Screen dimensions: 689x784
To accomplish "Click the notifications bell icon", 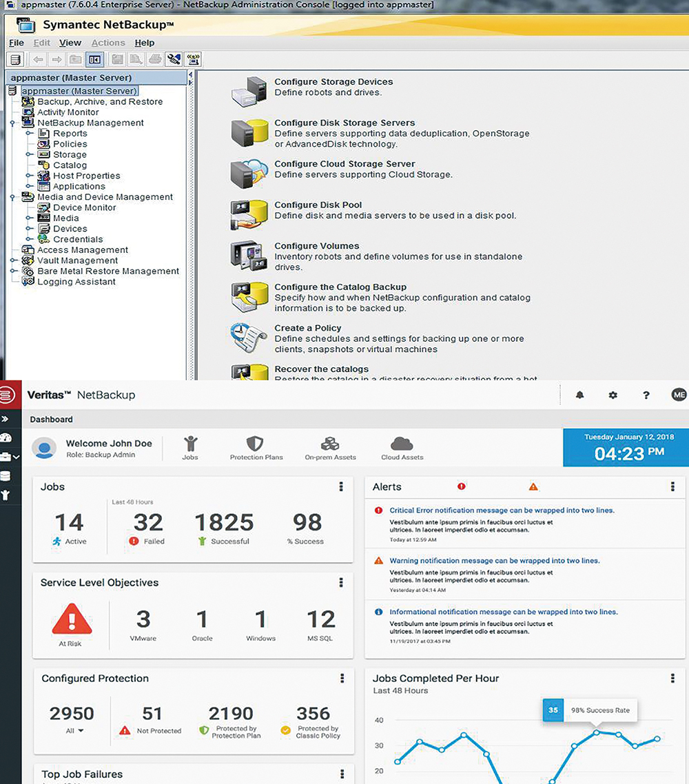I will [x=580, y=395].
